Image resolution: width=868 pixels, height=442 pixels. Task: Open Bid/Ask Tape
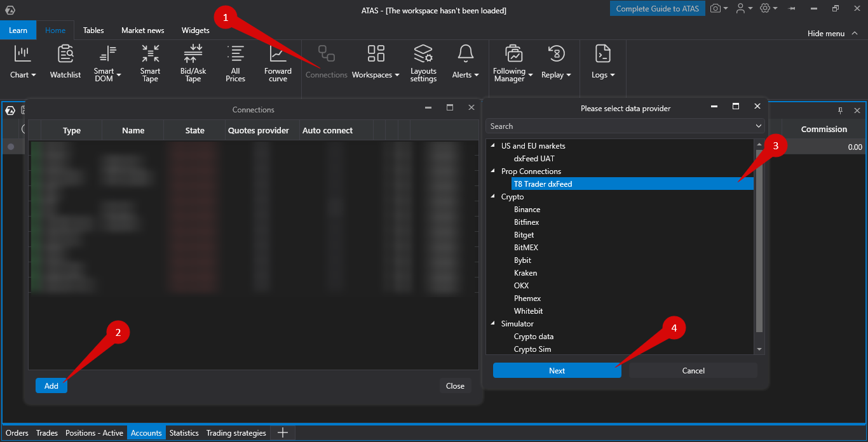[x=193, y=64]
